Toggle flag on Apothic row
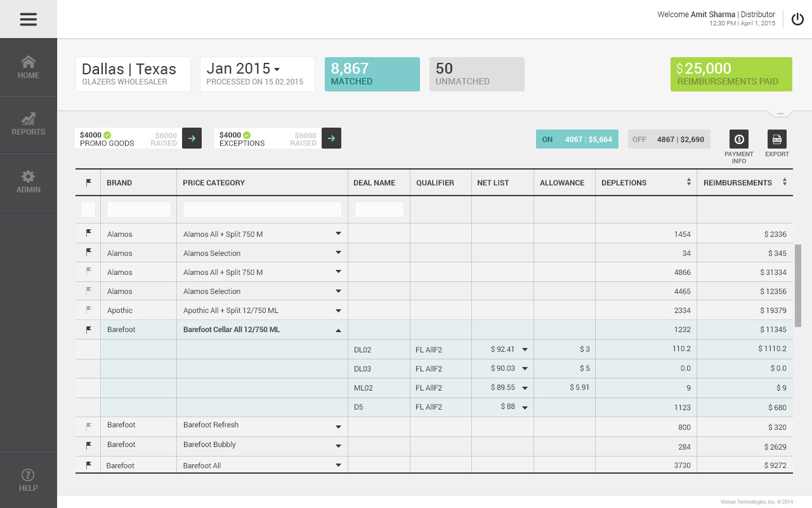The image size is (812, 508). click(x=88, y=310)
